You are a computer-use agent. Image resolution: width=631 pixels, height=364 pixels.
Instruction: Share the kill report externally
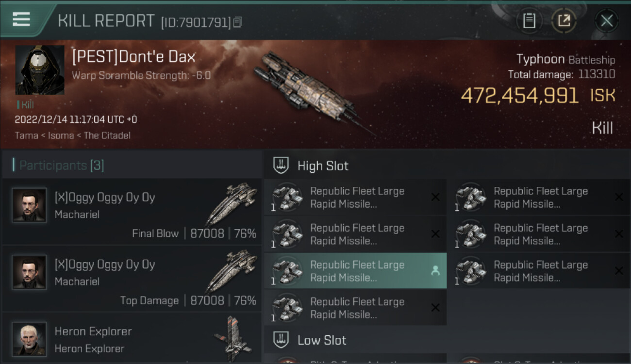564,20
